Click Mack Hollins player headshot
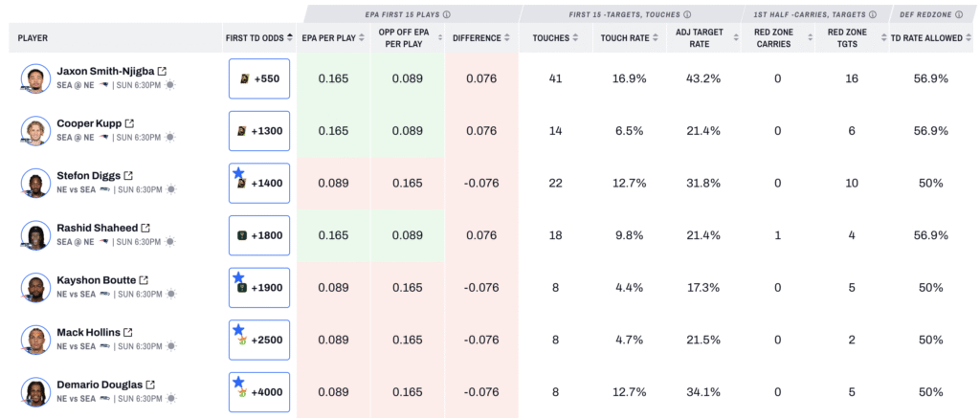 click(35, 340)
